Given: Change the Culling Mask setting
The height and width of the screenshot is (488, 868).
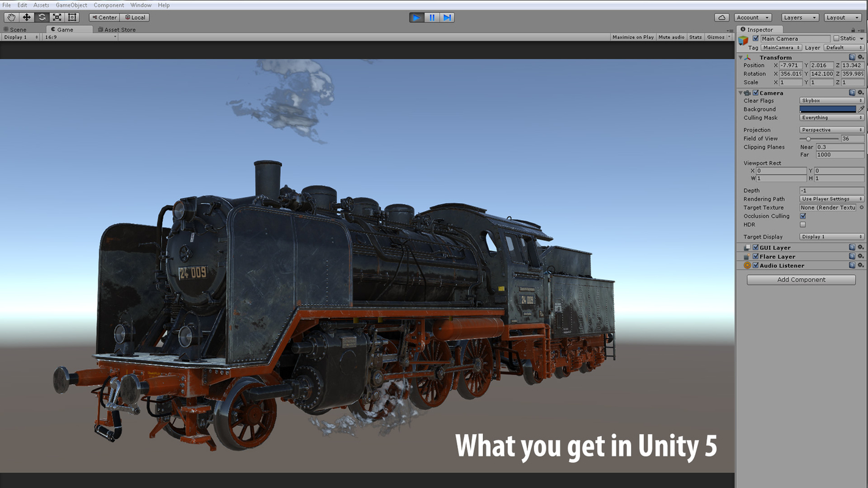Looking at the screenshot, I should click(831, 117).
